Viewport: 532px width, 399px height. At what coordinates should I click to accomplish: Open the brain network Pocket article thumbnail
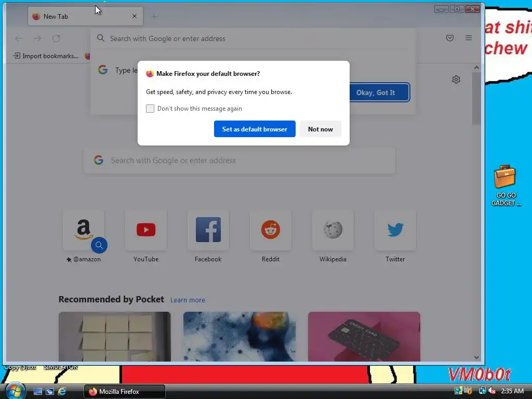(x=239, y=337)
